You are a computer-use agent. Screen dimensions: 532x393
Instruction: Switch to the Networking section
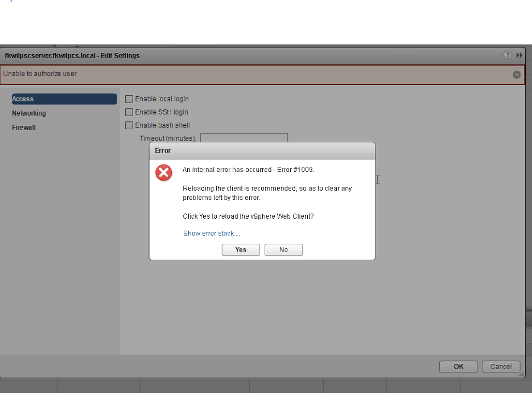pyautogui.click(x=28, y=113)
